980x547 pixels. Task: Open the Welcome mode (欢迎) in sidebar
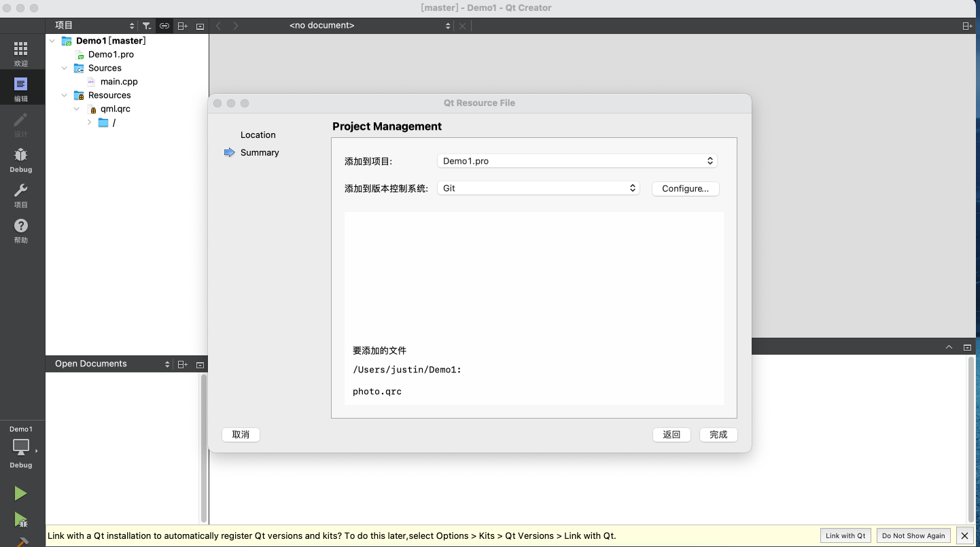pyautogui.click(x=21, y=54)
